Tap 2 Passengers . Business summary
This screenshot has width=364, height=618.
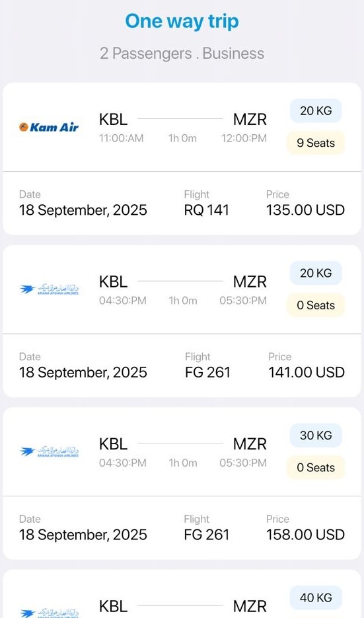[182, 54]
